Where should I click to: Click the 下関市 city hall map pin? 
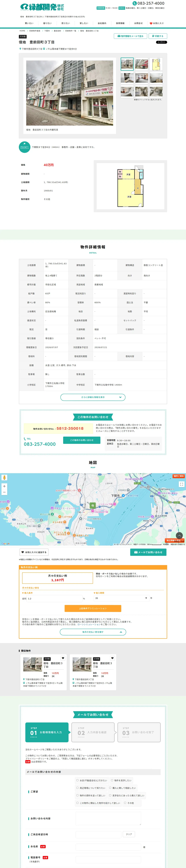pyautogui.click(x=124, y=496)
